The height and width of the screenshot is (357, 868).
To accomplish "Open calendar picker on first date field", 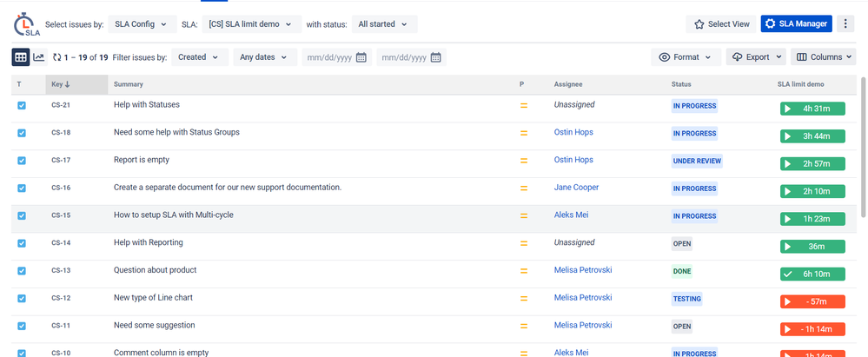I will (361, 57).
